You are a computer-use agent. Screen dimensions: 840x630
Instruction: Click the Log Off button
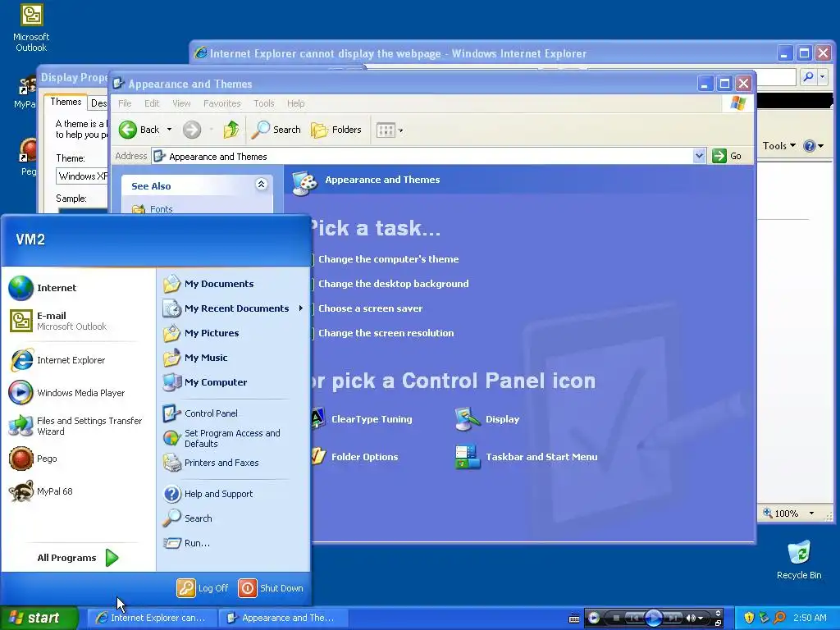coord(203,587)
